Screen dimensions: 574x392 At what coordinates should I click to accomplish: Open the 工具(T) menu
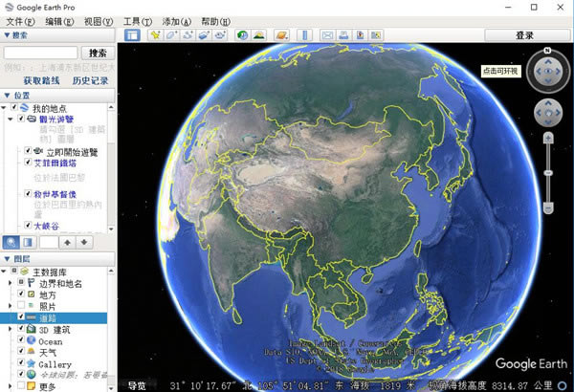point(137,21)
